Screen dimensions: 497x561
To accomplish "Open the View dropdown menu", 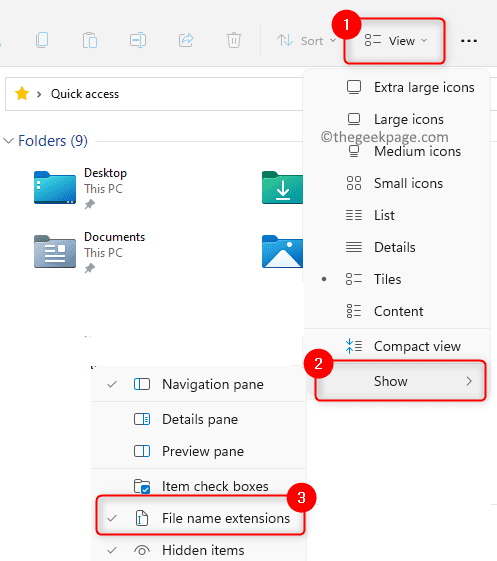I will [x=396, y=41].
